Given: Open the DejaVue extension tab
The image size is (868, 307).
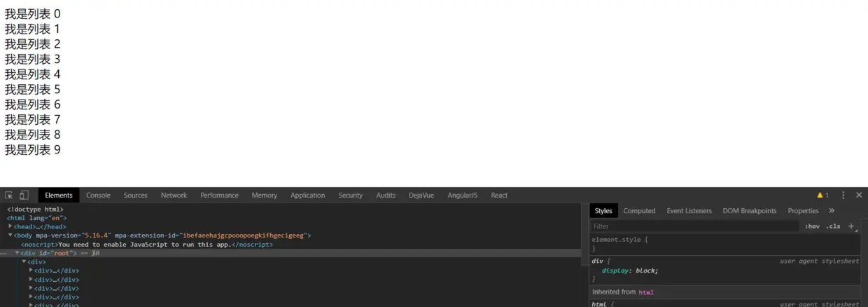Looking at the screenshot, I should click(x=421, y=195).
